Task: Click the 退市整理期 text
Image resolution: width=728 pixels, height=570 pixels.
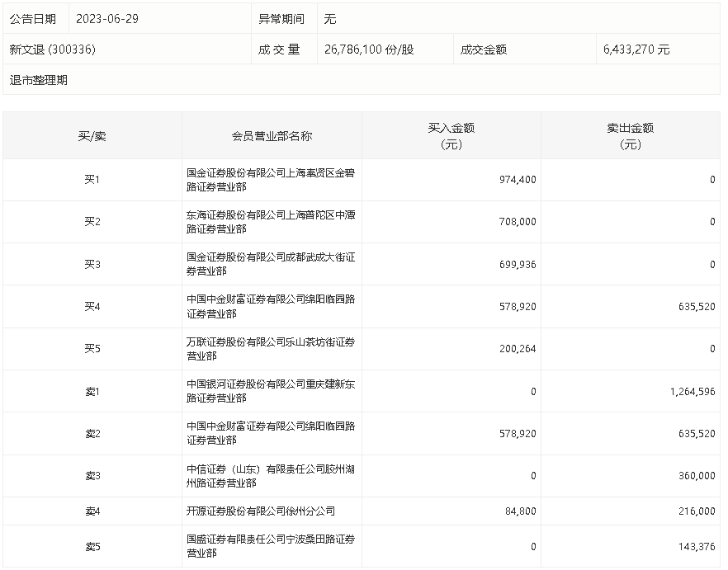Action: coord(39,80)
